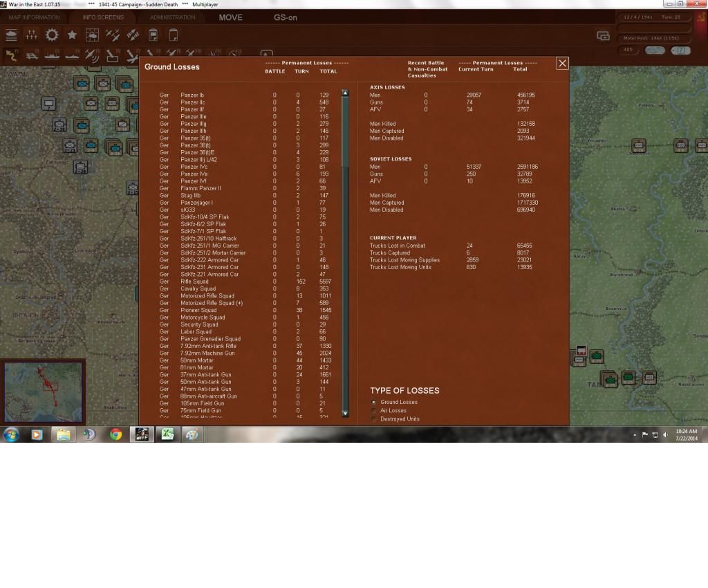Open Windows Media Player from the taskbar
The image size is (708, 588).
(37, 434)
